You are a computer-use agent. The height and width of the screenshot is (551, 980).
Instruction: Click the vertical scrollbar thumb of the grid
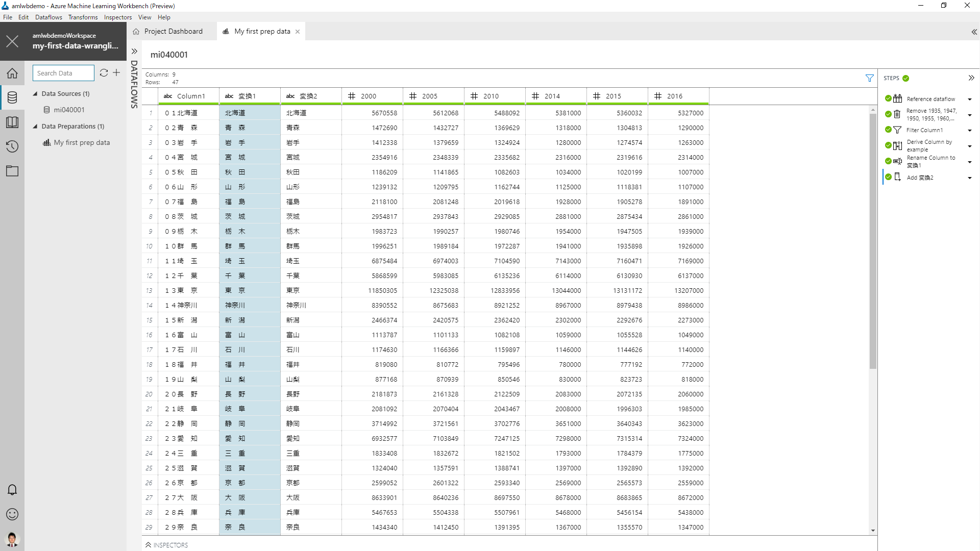tap(873, 240)
